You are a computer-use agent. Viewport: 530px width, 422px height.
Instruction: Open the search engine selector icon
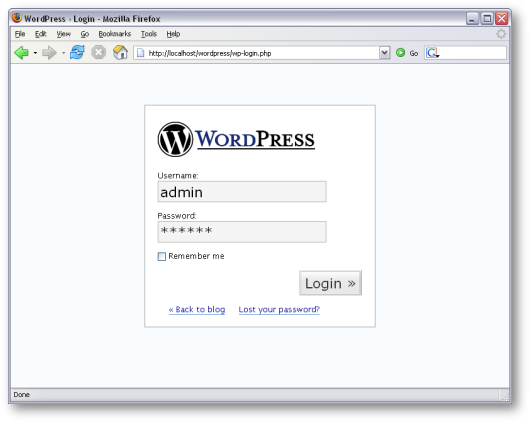tap(433, 53)
